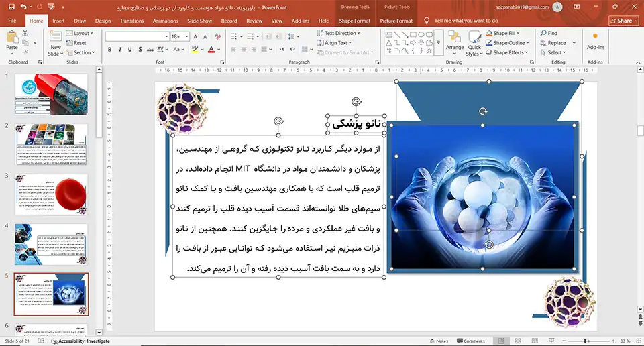This screenshot has width=644, height=346.
Task: Open the Select dropdown in Editing
Action: pos(553,52)
